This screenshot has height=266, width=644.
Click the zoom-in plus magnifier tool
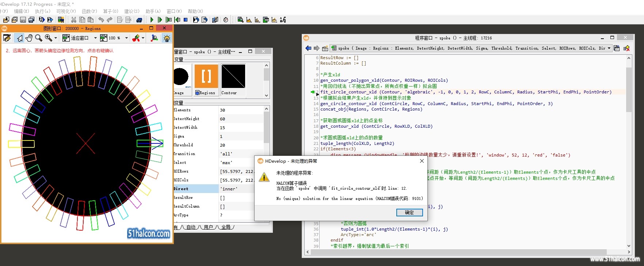(48, 38)
